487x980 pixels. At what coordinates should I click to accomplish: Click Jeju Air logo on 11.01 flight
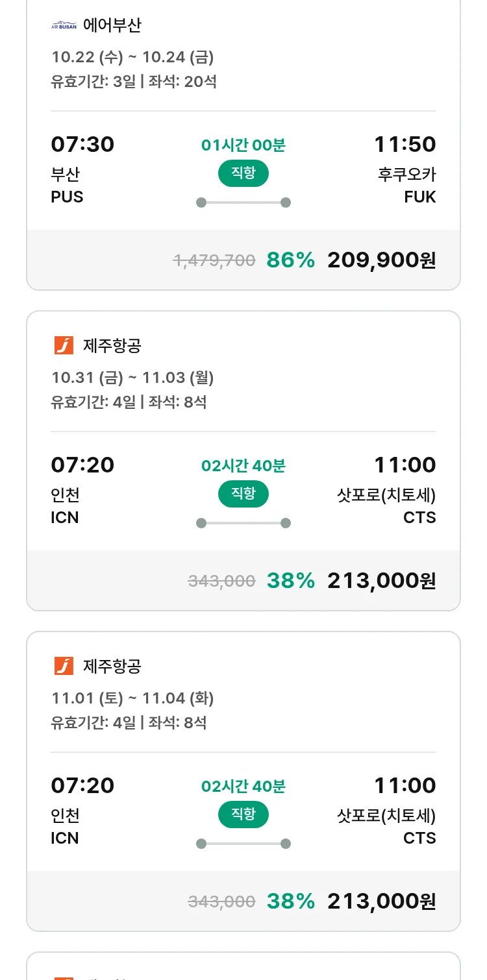[64, 666]
